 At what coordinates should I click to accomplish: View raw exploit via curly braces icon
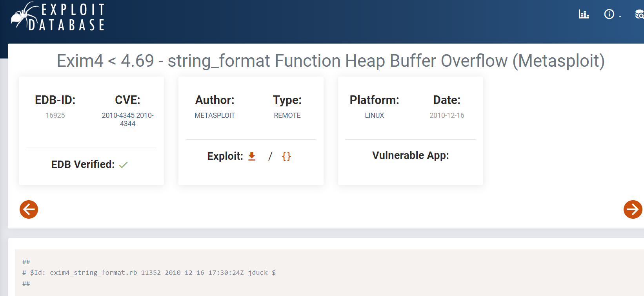(x=286, y=156)
